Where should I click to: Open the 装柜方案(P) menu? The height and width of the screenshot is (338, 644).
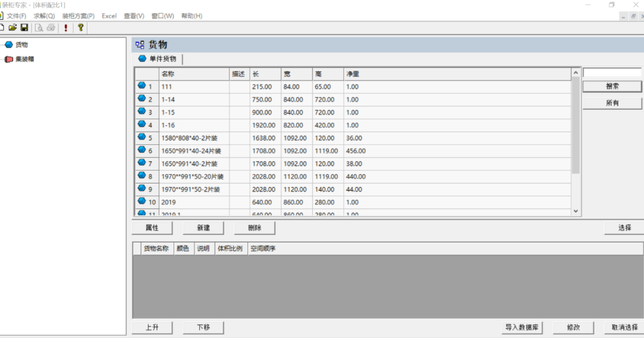[78, 16]
